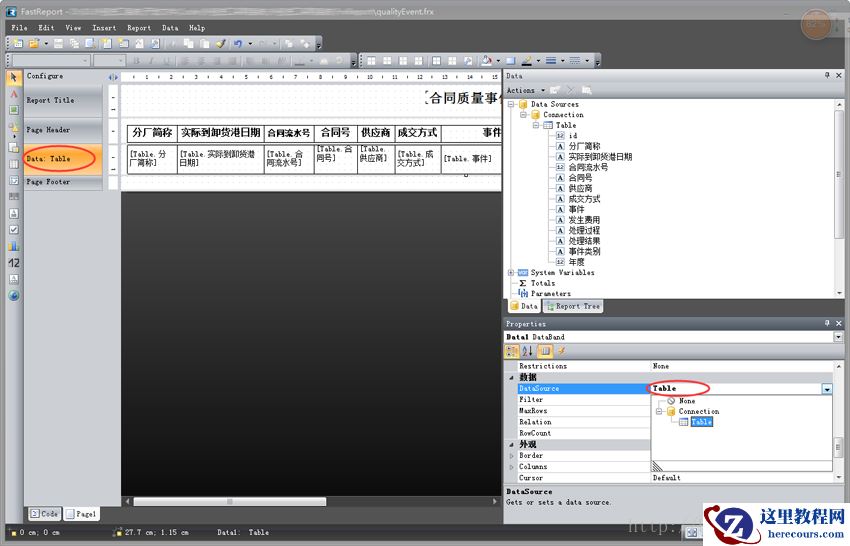Pick the Text object tool

13,94
